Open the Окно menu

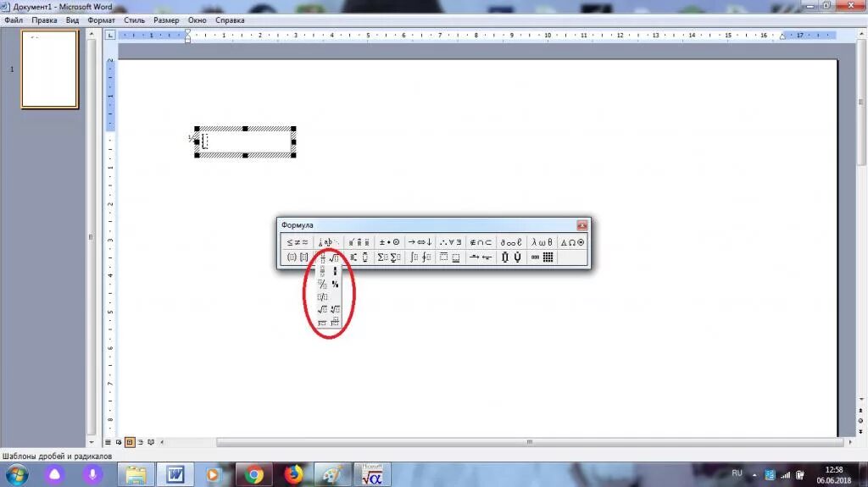click(x=197, y=20)
